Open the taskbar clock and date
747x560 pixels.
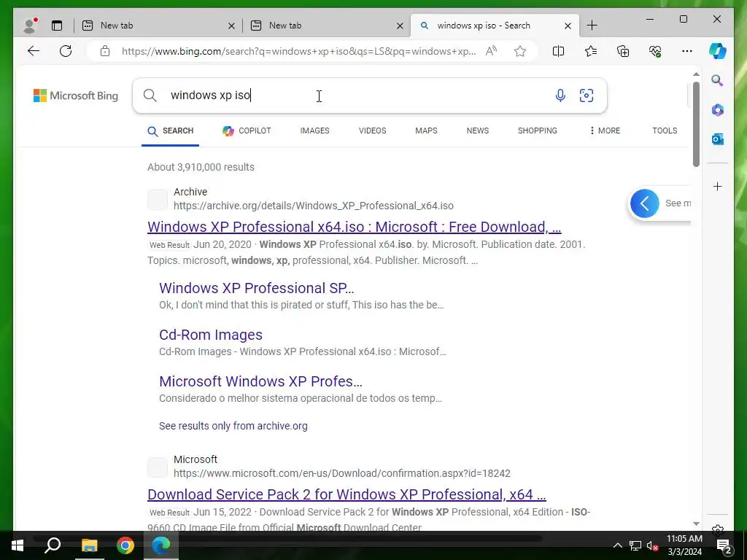pyautogui.click(x=684, y=545)
